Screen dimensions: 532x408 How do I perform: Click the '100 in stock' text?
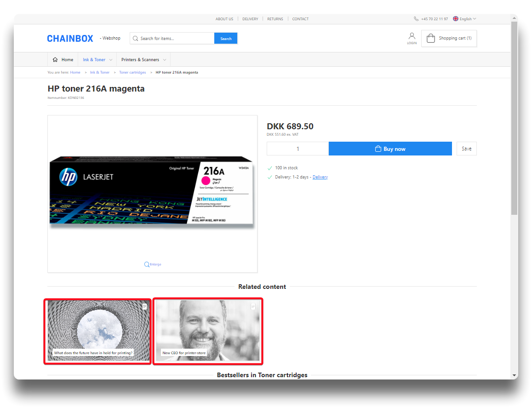click(286, 168)
